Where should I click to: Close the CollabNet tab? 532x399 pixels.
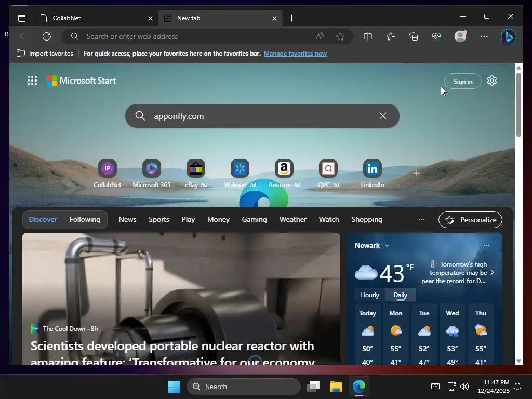coord(150,18)
